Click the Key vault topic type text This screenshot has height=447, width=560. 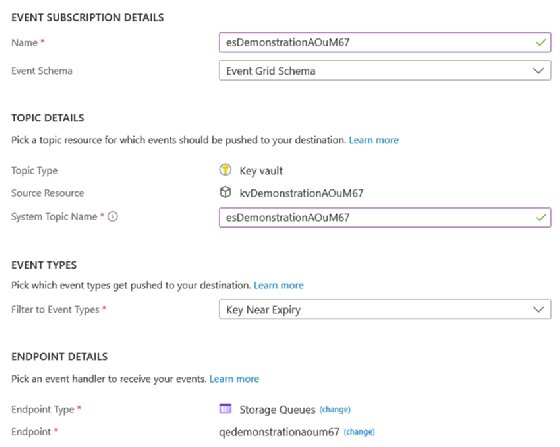point(261,171)
